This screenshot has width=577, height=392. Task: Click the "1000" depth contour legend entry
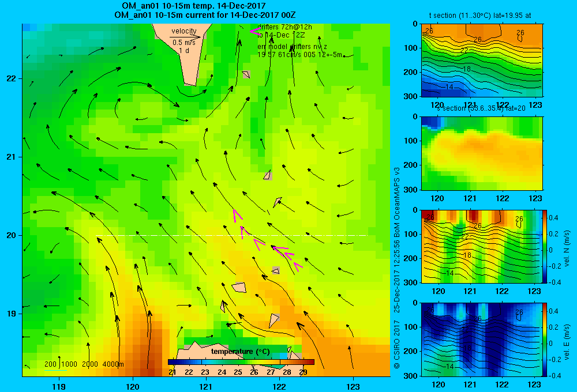pos(69,364)
